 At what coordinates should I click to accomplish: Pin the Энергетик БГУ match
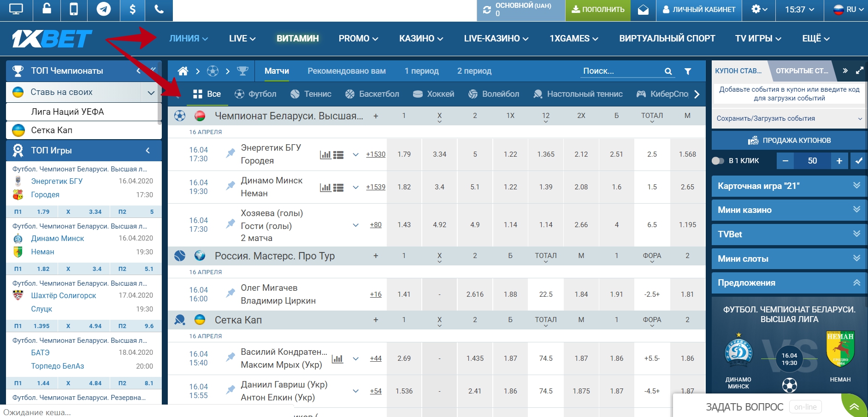pyautogui.click(x=230, y=153)
